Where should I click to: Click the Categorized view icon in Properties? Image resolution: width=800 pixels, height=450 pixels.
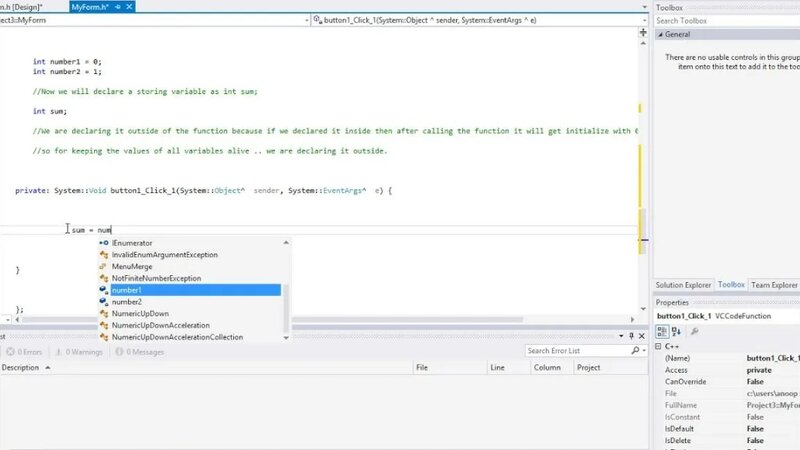[662, 332]
